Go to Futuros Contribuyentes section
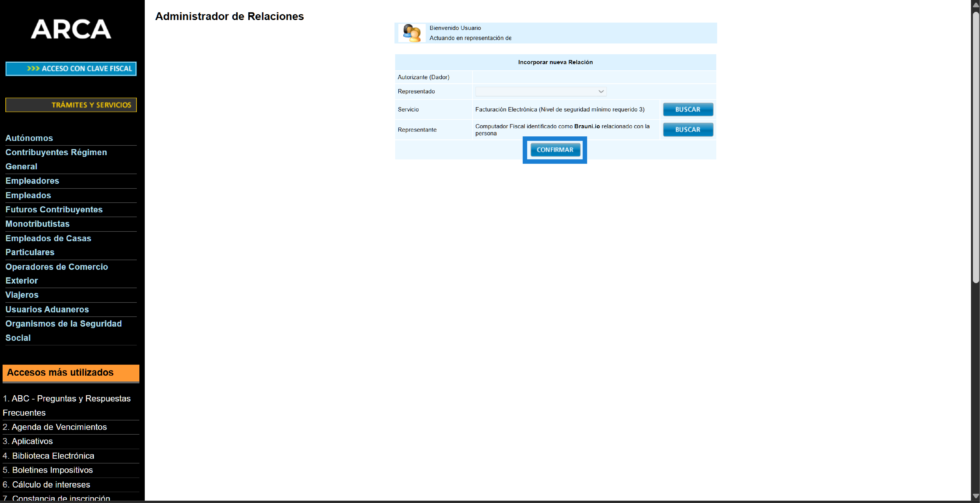 [x=54, y=210]
